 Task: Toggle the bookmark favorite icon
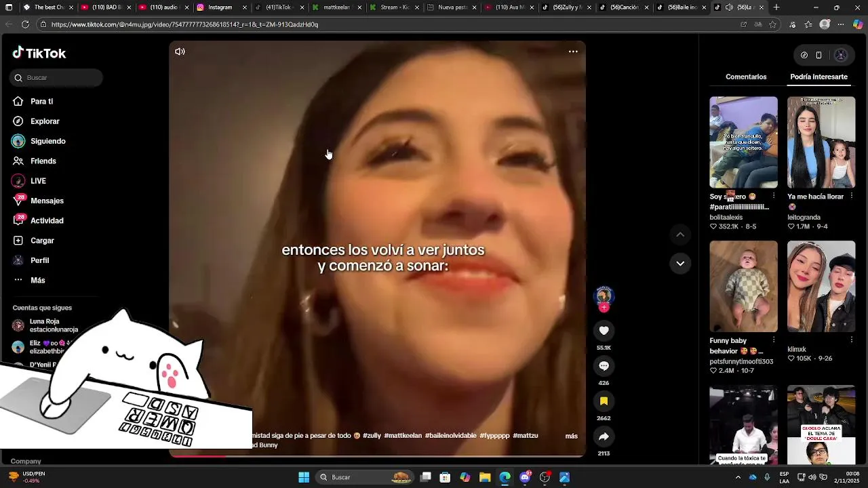coord(604,401)
